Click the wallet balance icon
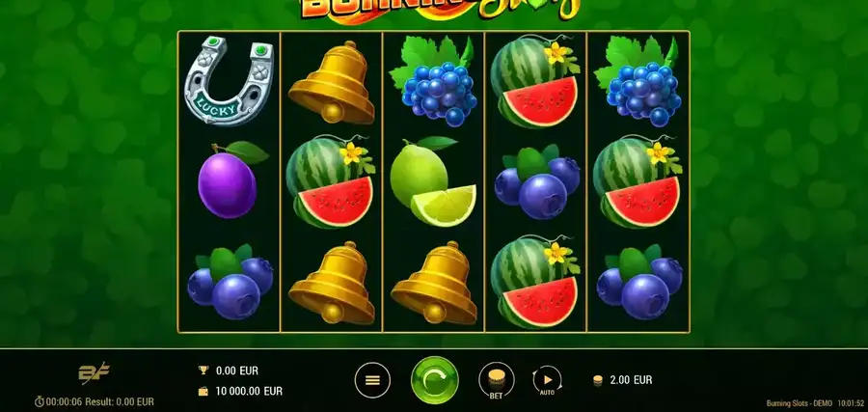868x412 pixels. pyautogui.click(x=203, y=392)
